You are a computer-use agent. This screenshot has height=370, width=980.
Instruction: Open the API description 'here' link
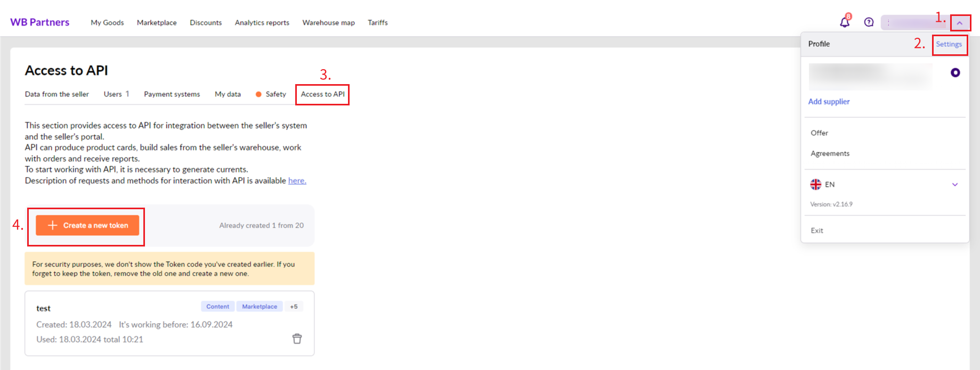(297, 180)
